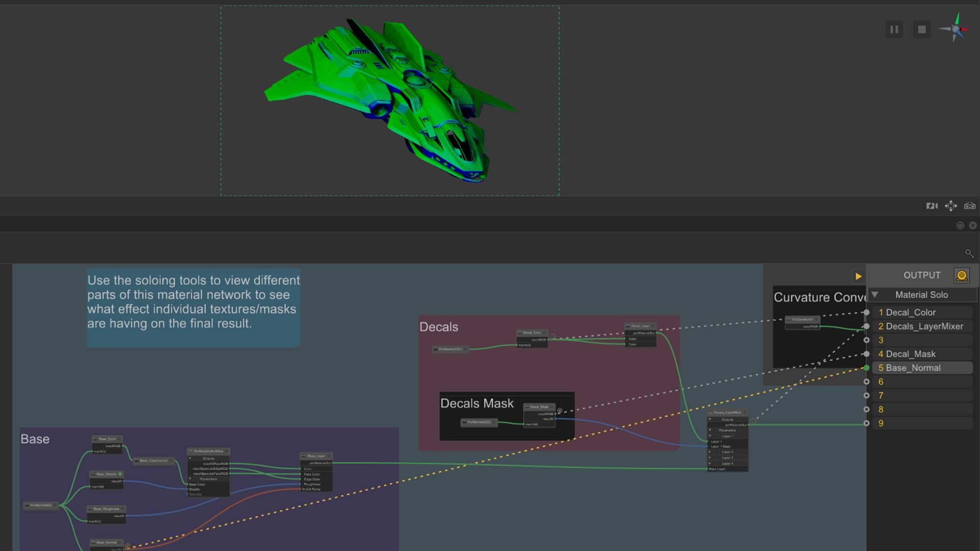Pause the viewport render
Screen dimensions: 980x551
[894, 30]
